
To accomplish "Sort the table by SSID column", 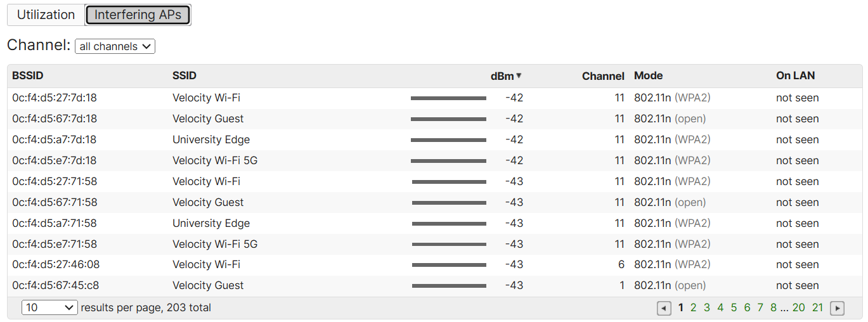I will pyautogui.click(x=185, y=75).
